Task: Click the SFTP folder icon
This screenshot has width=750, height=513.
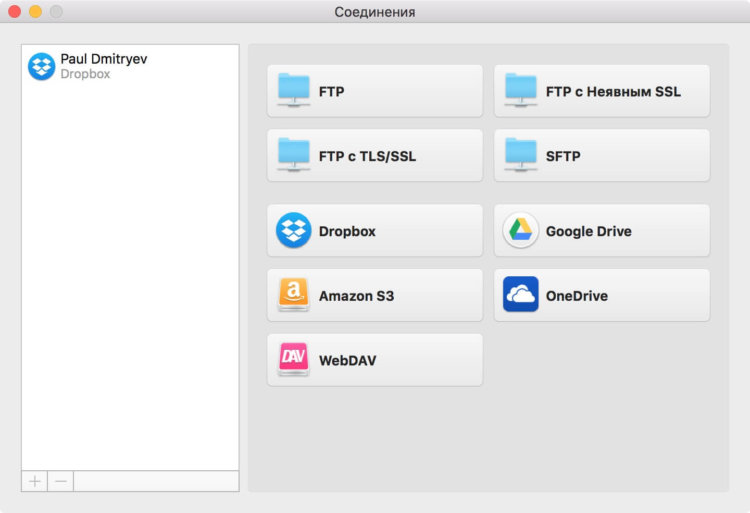Action: click(x=520, y=155)
